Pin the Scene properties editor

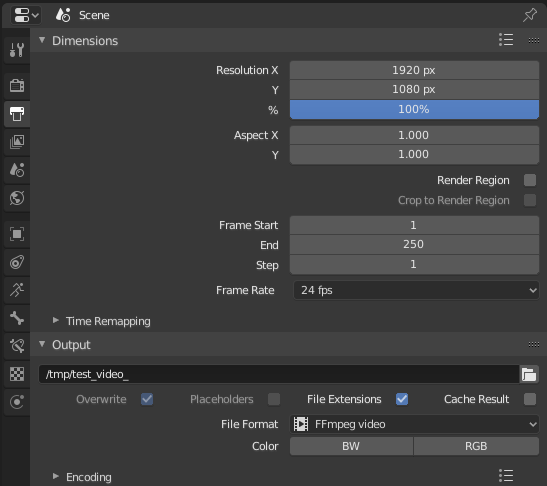click(x=530, y=15)
